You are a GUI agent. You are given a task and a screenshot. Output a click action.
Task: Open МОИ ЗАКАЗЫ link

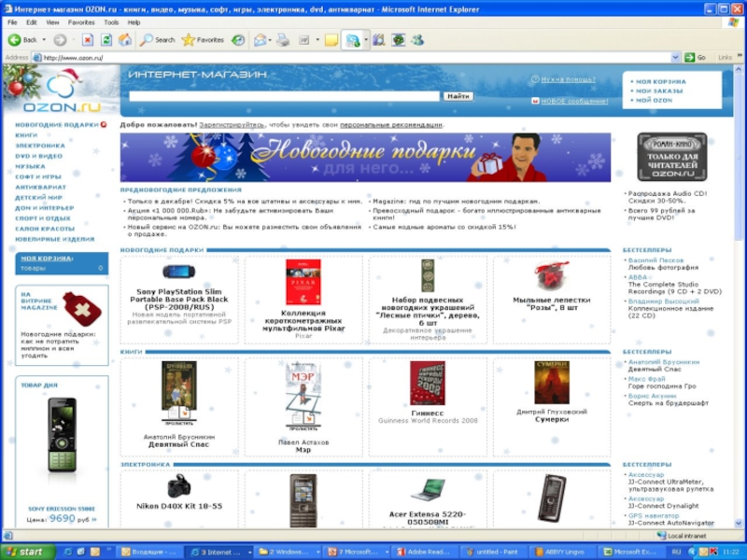(x=659, y=91)
